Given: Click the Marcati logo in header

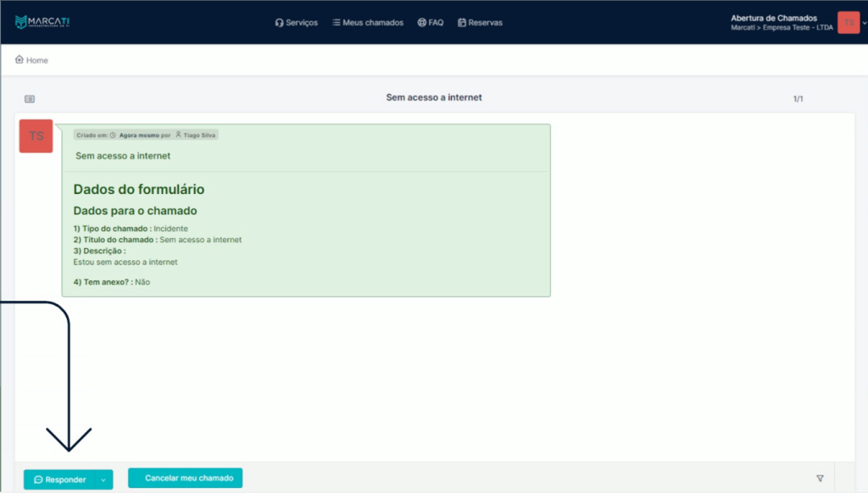Looking at the screenshot, I should tap(42, 22).
